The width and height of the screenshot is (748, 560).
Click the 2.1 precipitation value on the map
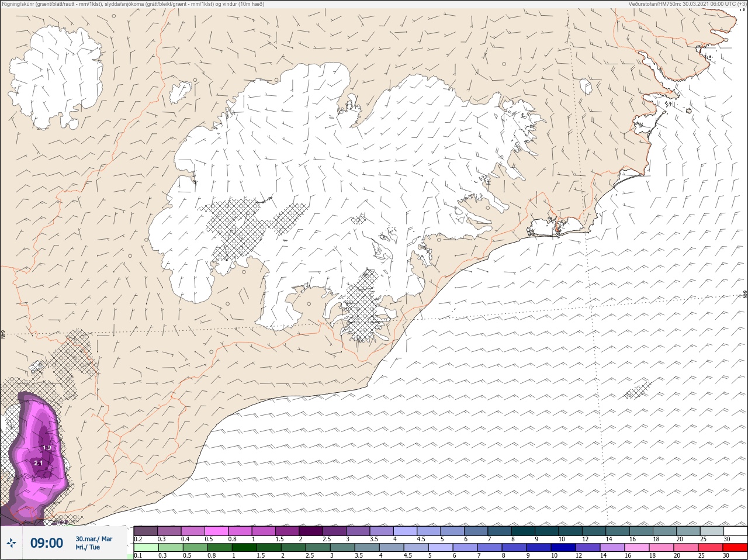(x=39, y=463)
